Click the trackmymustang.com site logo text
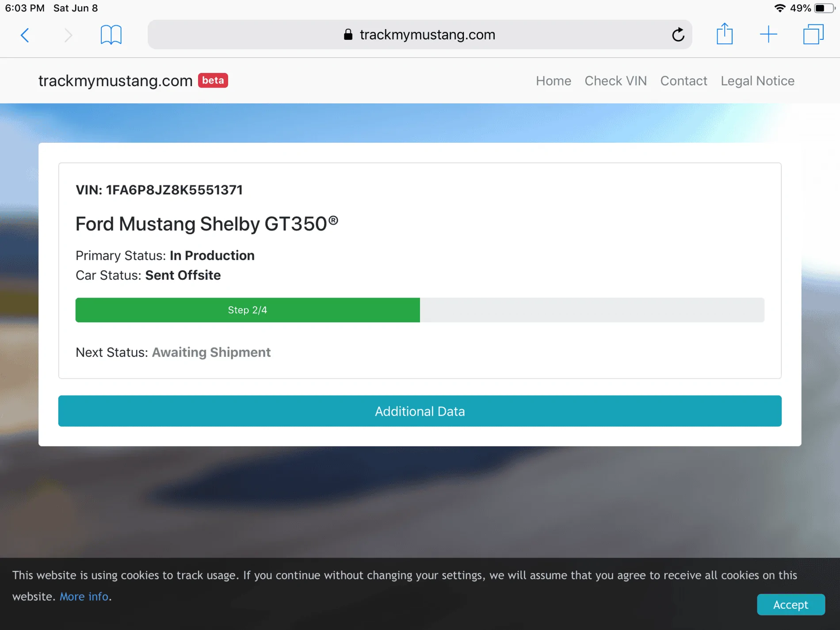Image resolution: width=840 pixels, height=630 pixels. [x=115, y=81]
